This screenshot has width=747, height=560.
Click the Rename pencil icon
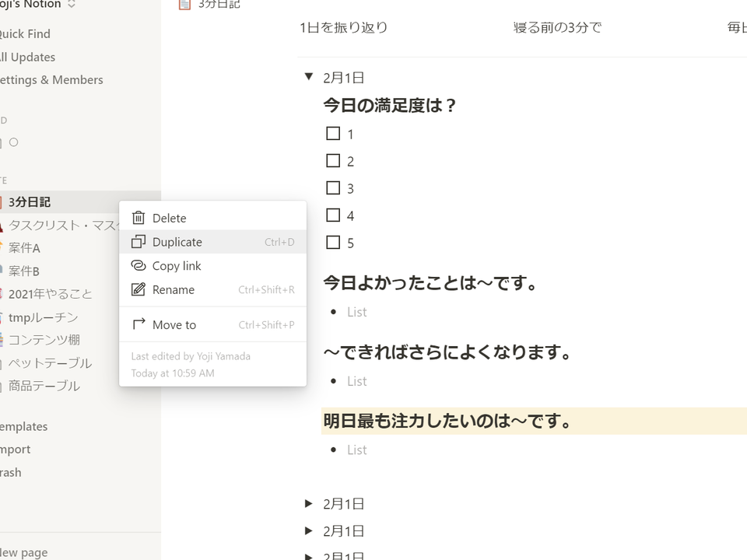point(139,289)
